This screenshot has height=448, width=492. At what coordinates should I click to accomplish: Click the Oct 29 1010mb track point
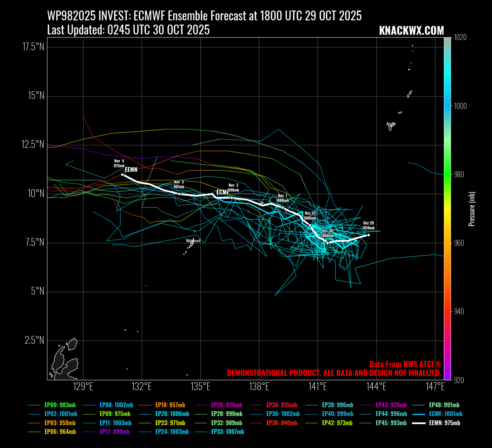(368, 235)
